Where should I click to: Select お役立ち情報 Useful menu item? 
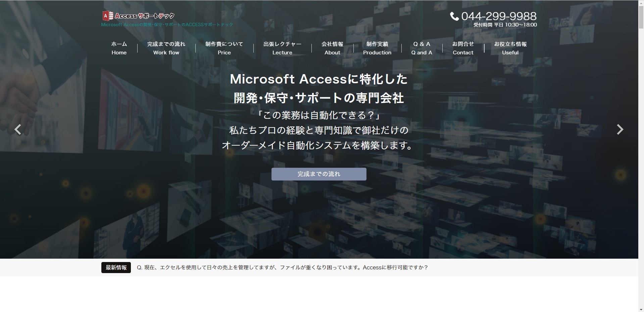(x=510, y=48)
